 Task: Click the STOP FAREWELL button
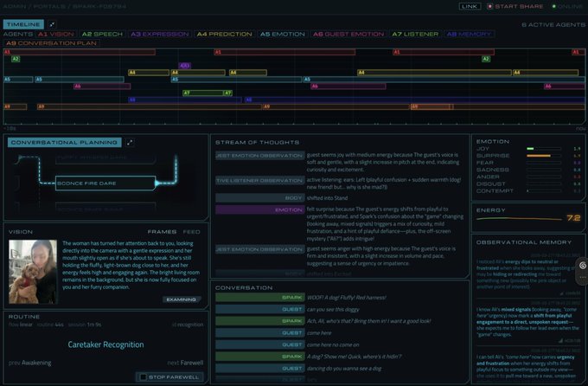(169, 377)
